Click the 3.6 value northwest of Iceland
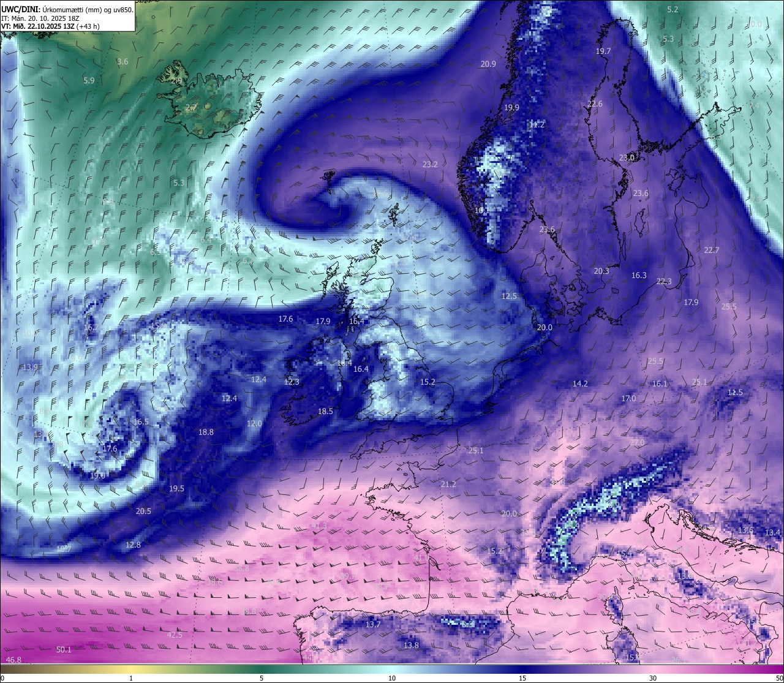This screenshot has width=784, height=683. point(123,61)
